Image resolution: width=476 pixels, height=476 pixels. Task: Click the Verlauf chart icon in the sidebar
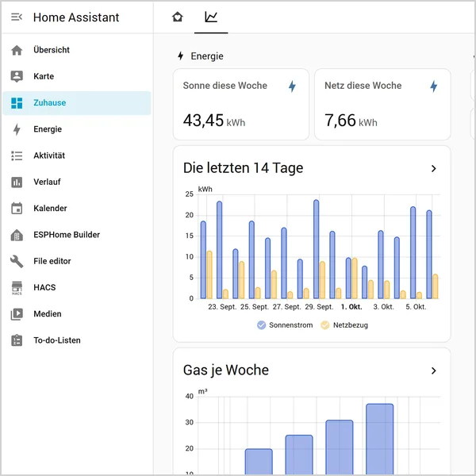(x=17, y=182)
